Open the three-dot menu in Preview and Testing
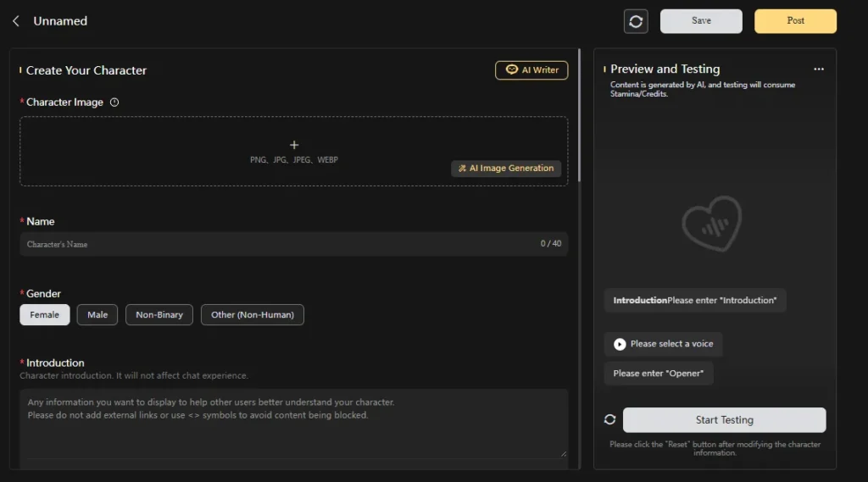The width and height of the screenshot is (868, 482). 819,69
